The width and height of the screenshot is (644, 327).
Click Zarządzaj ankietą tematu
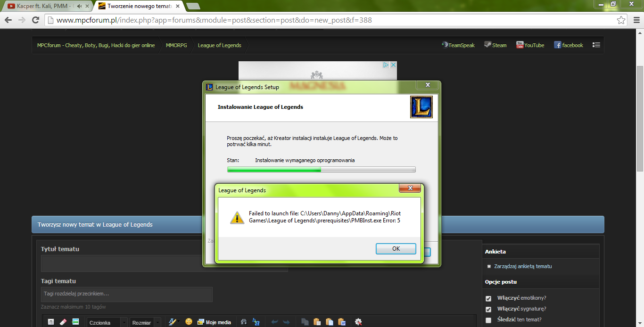[523, 266]
